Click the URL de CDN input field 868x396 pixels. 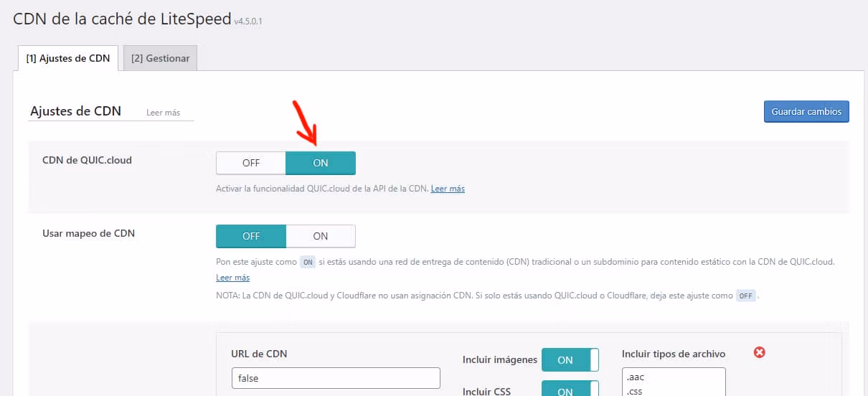tap(336, 378)
